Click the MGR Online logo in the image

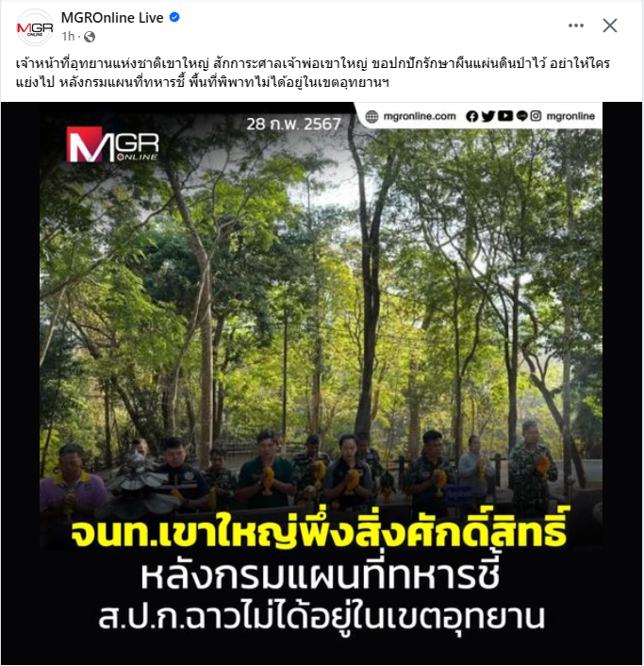tap(112, 144)
